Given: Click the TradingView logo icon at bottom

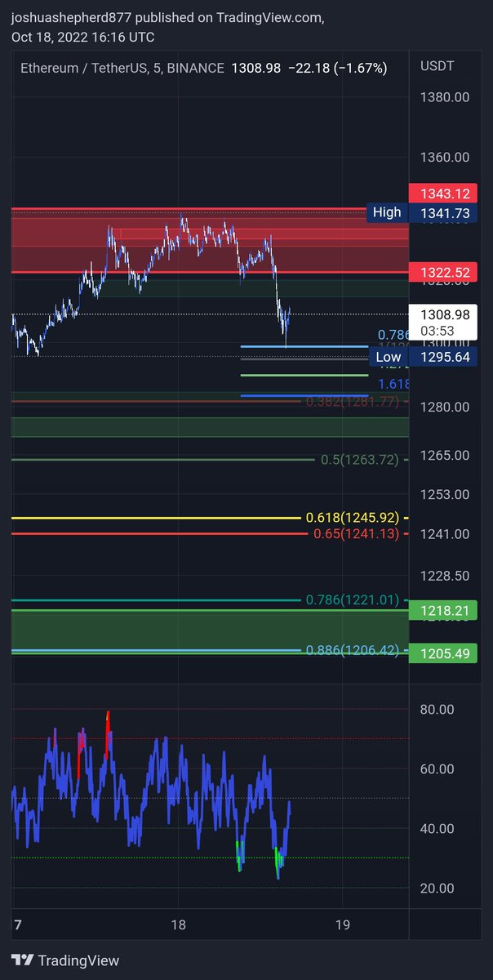Looking at the screenshot, I should tap(23, 960).
